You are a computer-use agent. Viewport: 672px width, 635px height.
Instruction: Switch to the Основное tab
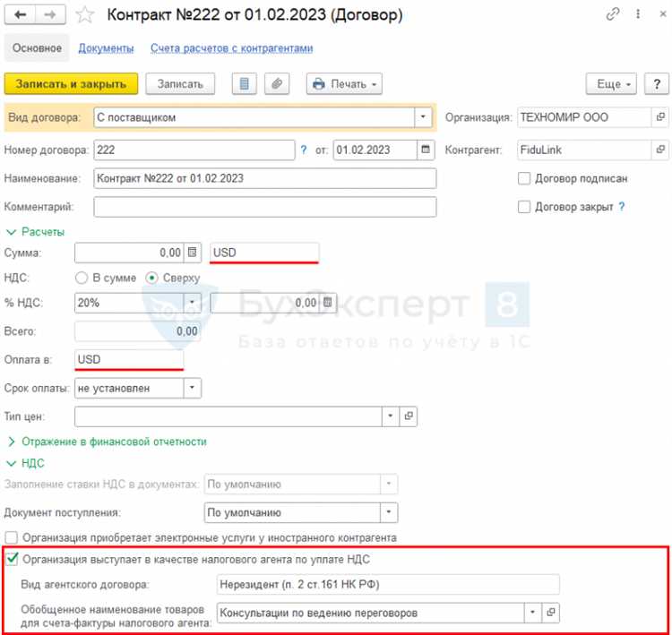click(x=37, y=48)
